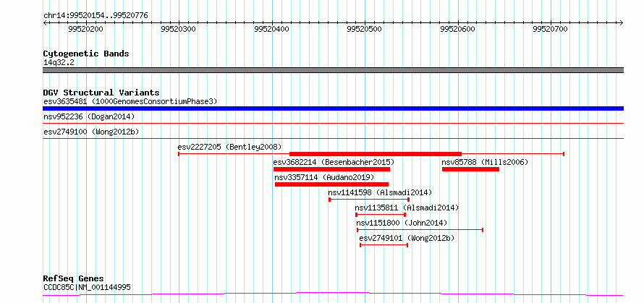Click the thick red esv2227205 variant bar
The width and height of the screenshot is (644, 303).
pos(376,154)
